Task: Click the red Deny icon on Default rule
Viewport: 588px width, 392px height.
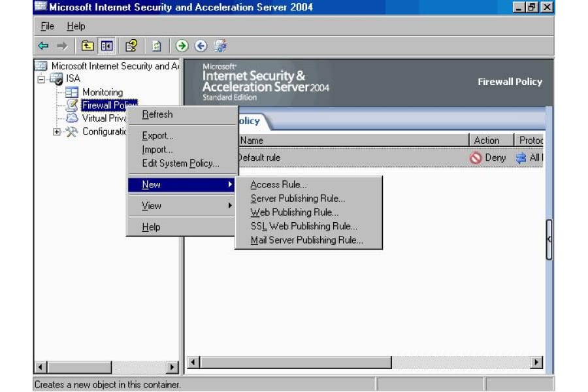Action: [x=476, y=158]
